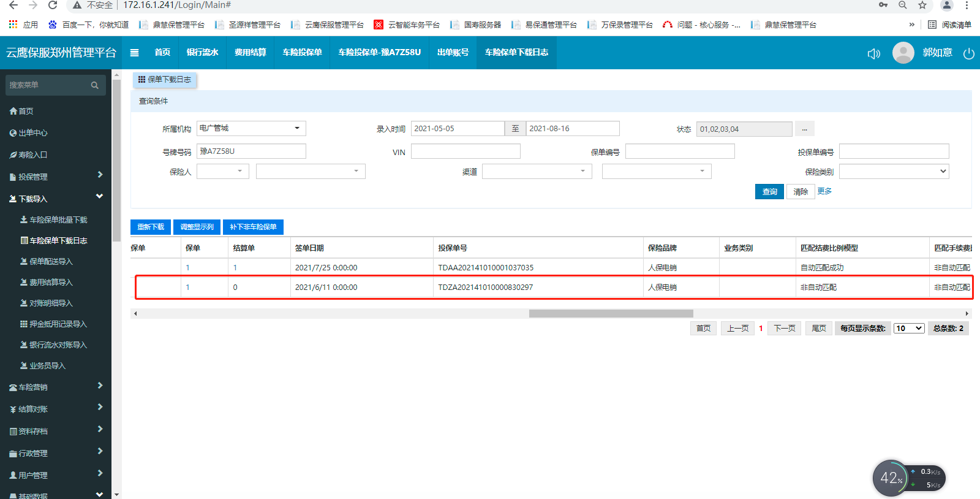Click the search magnifier in sidebar
Image resolution: width=980 pixels, height=499 pixels.
[94, 85]
